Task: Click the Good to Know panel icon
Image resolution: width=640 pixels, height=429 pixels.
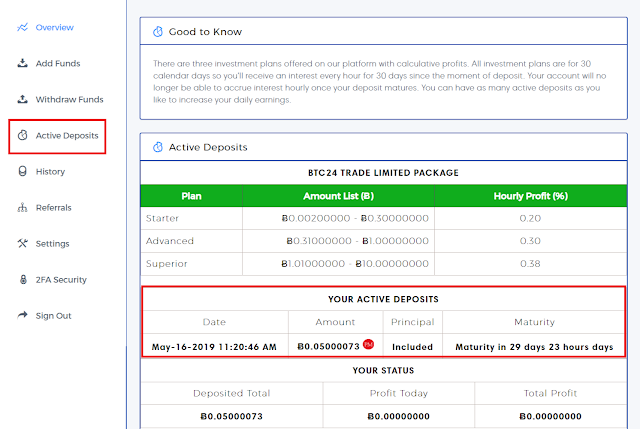Action: coord(158,31)
